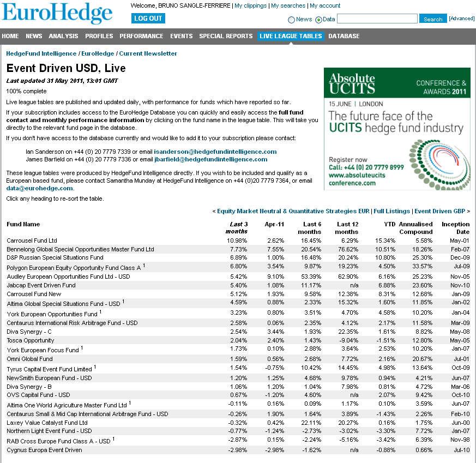Open Jabcap Event Driven Fund
This screenshot has height=463, width=476.
[x=41, y=285]
